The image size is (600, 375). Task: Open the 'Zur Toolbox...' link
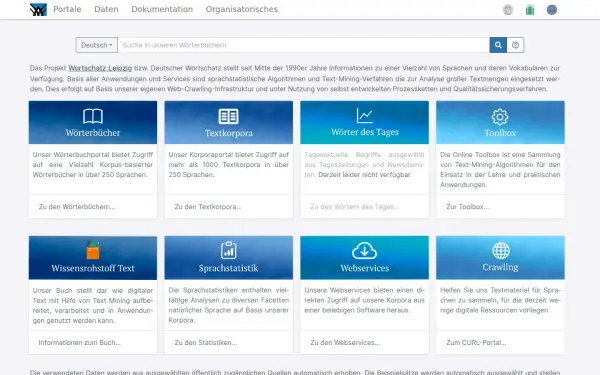click(468, 207)
